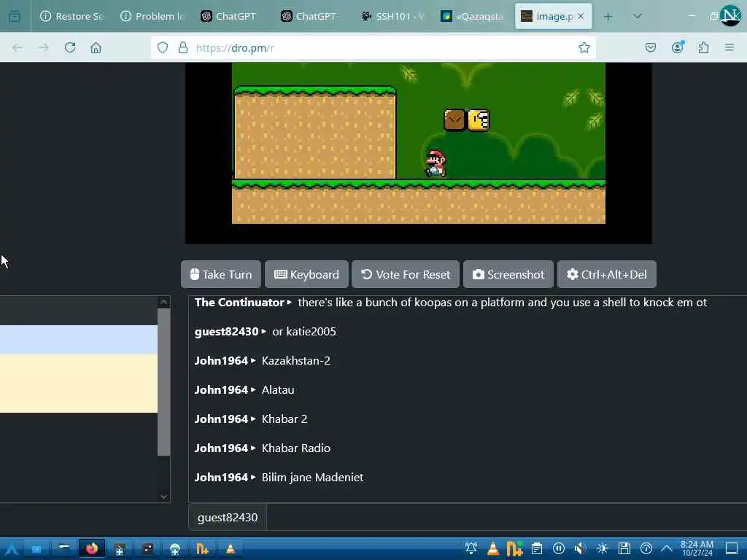Expand the list all tabs dropdown

(x=637, y=16)
